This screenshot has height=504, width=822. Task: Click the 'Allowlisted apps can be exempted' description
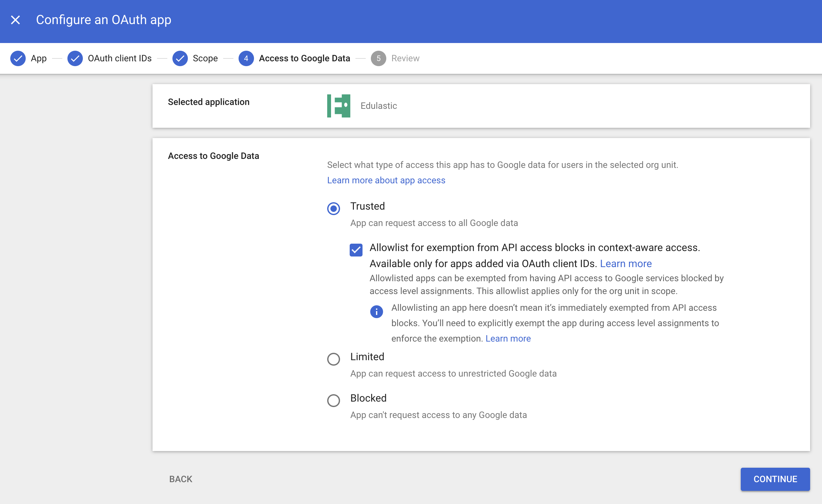click(x=547, y=284)
